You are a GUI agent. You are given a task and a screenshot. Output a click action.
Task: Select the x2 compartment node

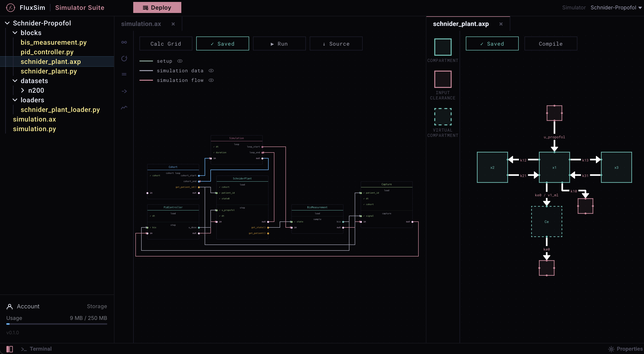[x=492, y=167]
